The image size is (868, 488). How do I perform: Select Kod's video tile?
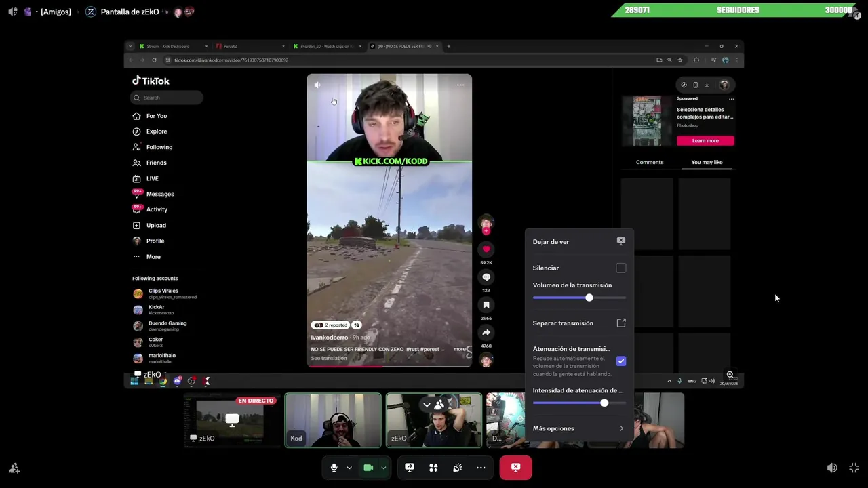[333, 420]
